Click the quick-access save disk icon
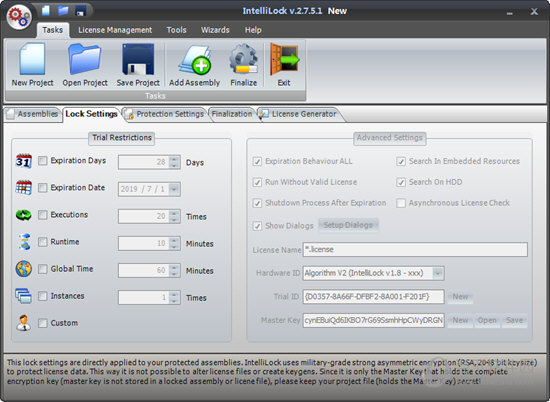The height and width of the screenshot is (402, 550). click(x=81, y=11)
